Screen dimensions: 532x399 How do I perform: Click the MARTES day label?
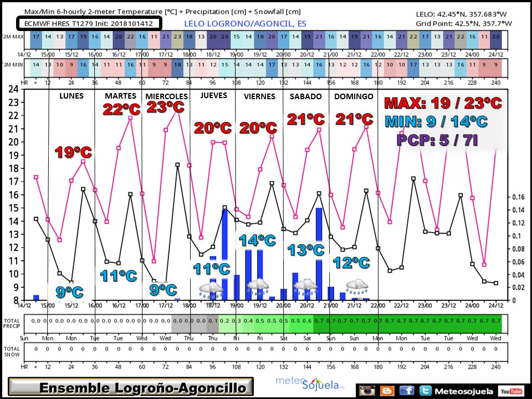point(120,96)
